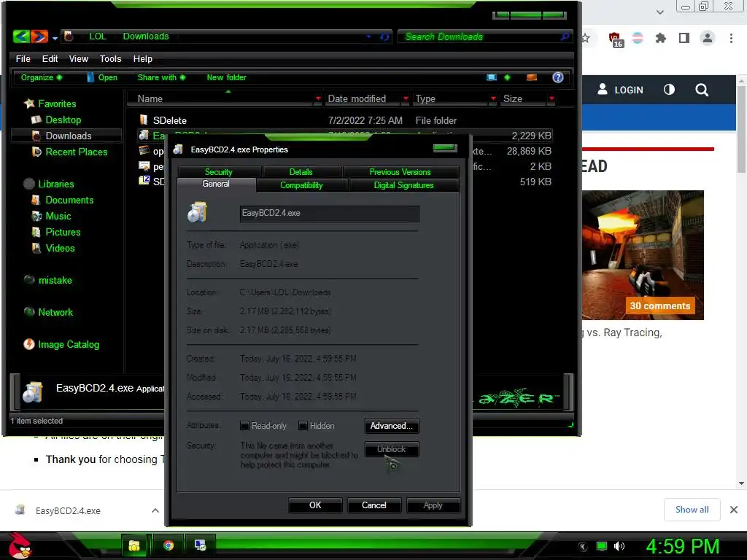The height and width of the screenshot is (560, 747).
Task: Click the refresh icon in the address bar
Action: [x=384, y=36]
